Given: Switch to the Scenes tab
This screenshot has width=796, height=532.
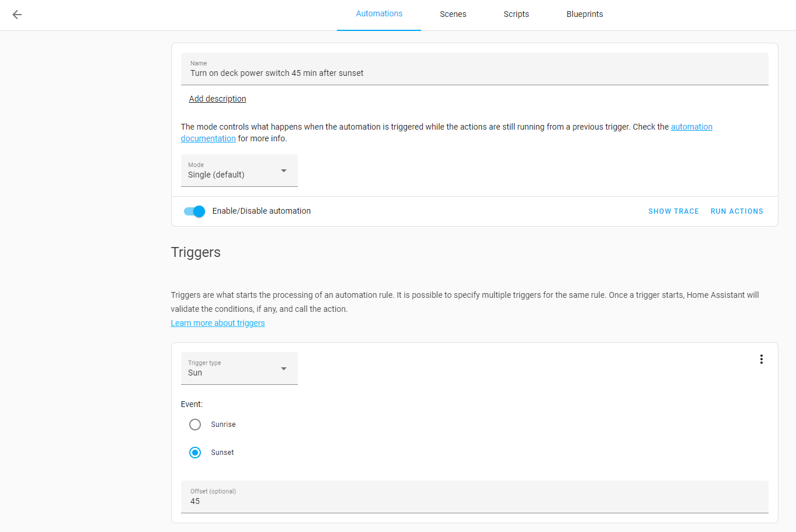Looking at the screenshot, I should [x=453, y=15].
